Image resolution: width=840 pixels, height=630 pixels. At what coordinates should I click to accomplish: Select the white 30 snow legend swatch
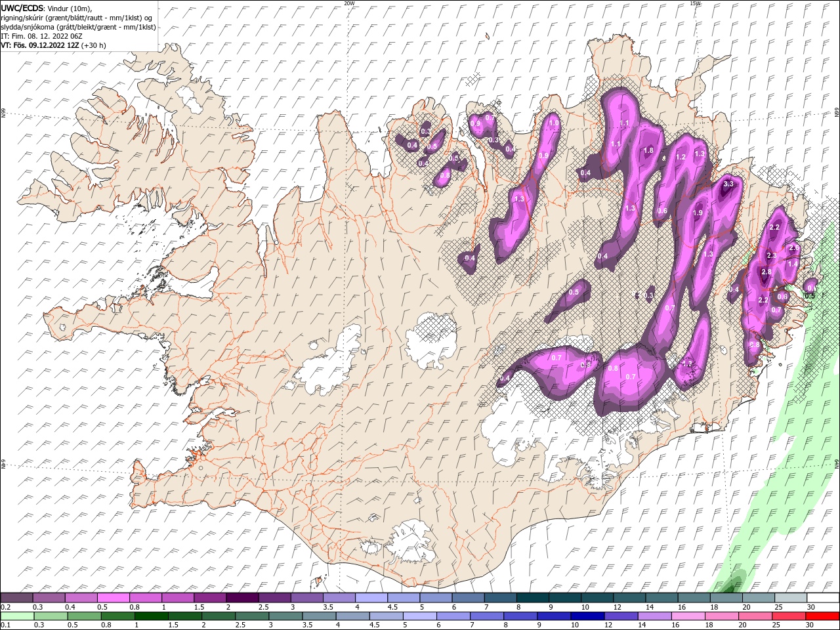point(822,598)
